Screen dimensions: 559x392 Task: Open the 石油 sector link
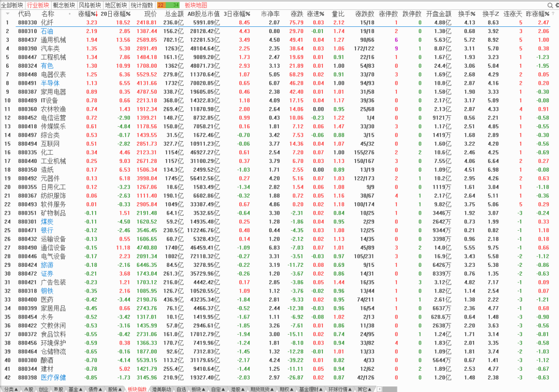point(47,32)
